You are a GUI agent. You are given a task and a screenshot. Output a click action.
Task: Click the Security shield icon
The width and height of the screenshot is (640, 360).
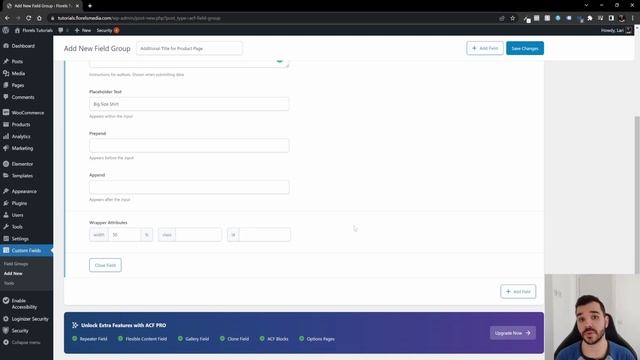tap(6, 331)
